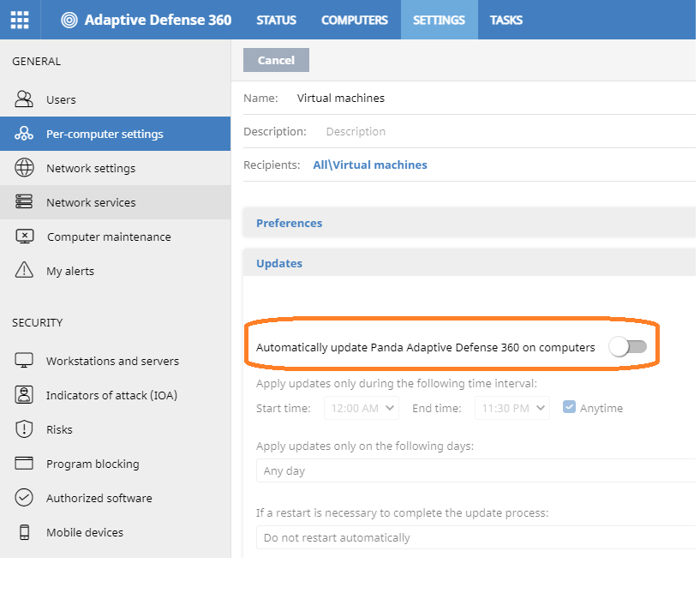Viewport: 700px width, 599px height.
Task: Click the Per-computer settings node icon
Action: pos(24,134)
